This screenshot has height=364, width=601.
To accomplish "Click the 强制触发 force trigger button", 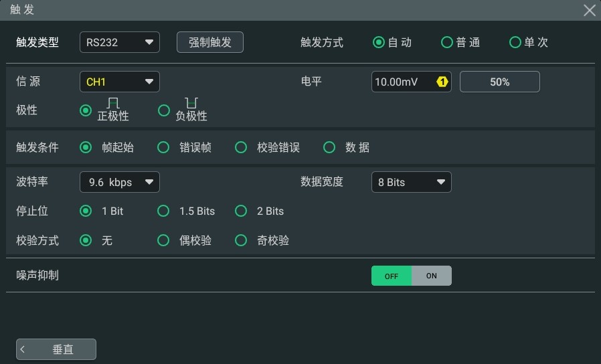I will point(210,42).
